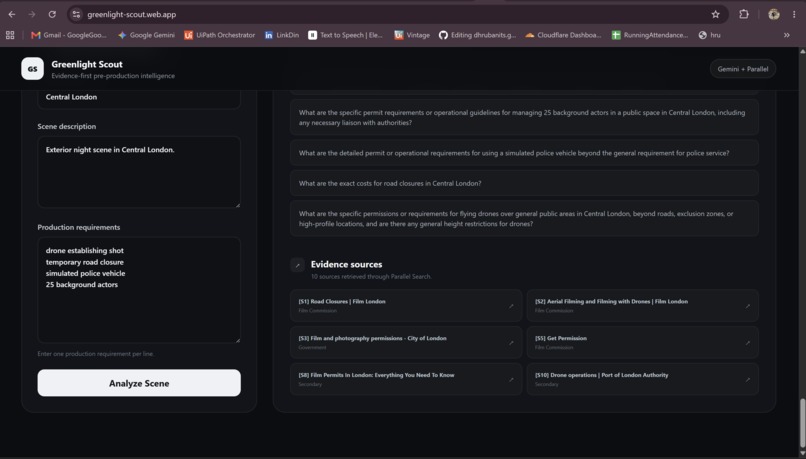Click the page vertical scrollbar thumb

point(802,423)
